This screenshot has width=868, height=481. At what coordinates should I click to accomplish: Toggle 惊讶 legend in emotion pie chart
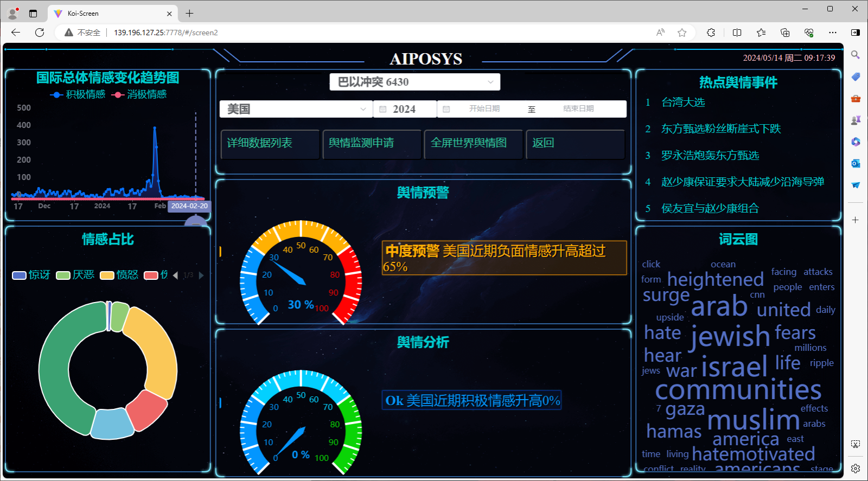[31, 275]
